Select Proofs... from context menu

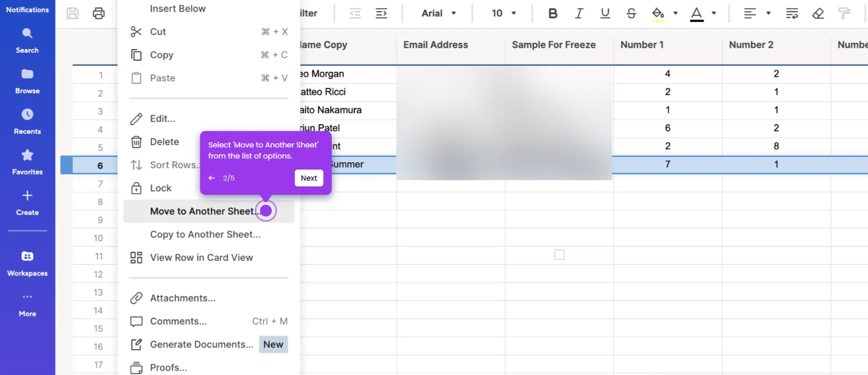[x=209, y=368]
